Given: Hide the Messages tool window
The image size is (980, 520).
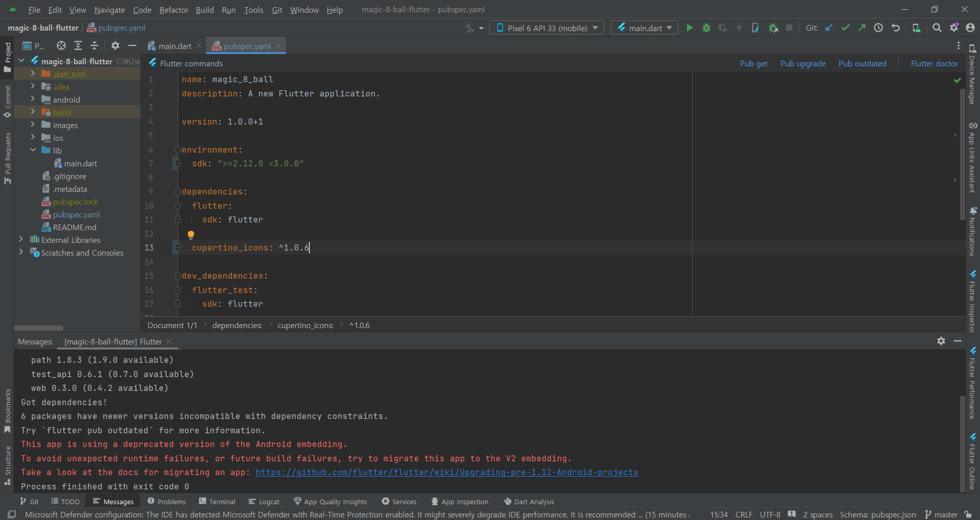Looking at the screenshot, I should pyautogui.click(x=958, y=341).
